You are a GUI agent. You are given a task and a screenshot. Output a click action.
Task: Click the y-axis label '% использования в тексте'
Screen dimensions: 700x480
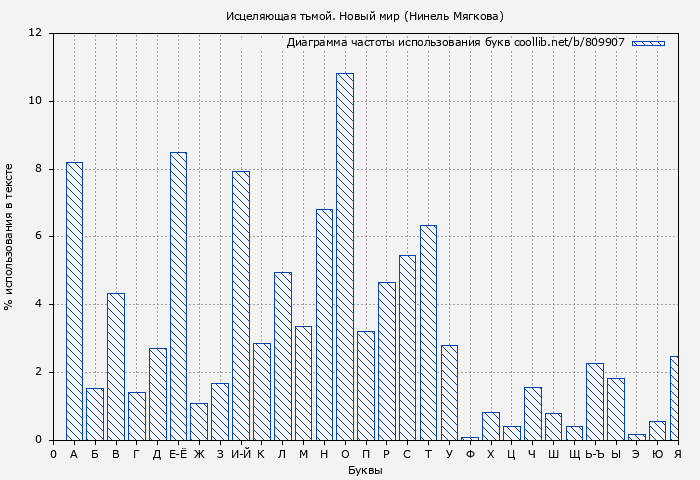[9, 236]
